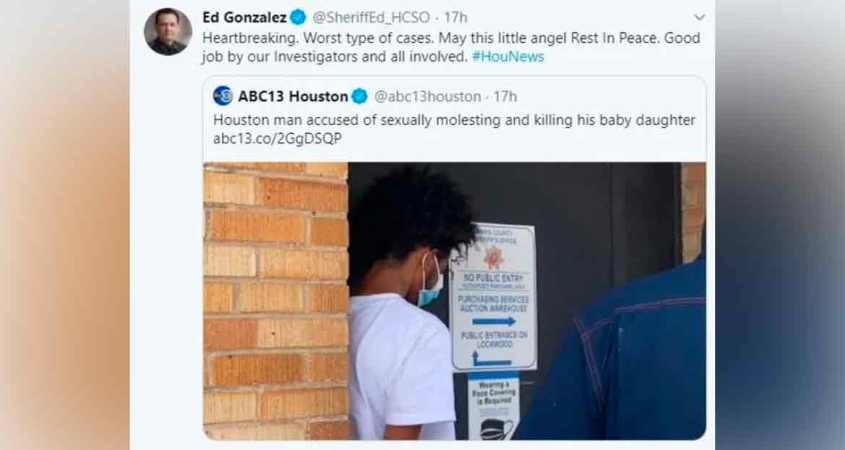The height and width of the screenshot is (450, 845).
Task: Open the quoted tweet's photo
Action: [x=454, y=301]
